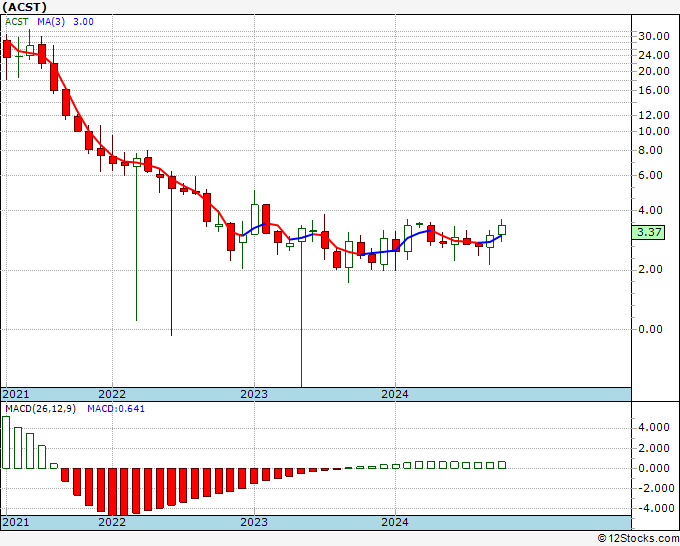Screen dimensions: 680x546
Task: Click 2023 on the price chart timeline
Action: [x=254, y=394]
